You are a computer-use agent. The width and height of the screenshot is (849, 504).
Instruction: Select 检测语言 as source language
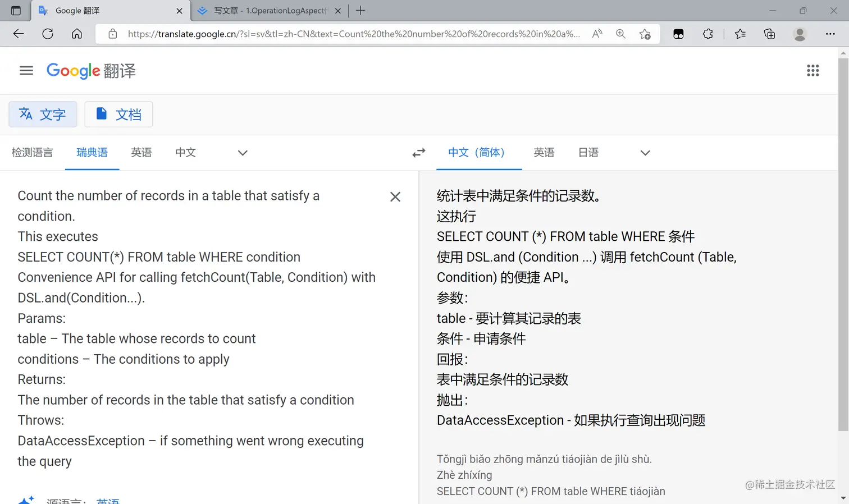(33, 153)
